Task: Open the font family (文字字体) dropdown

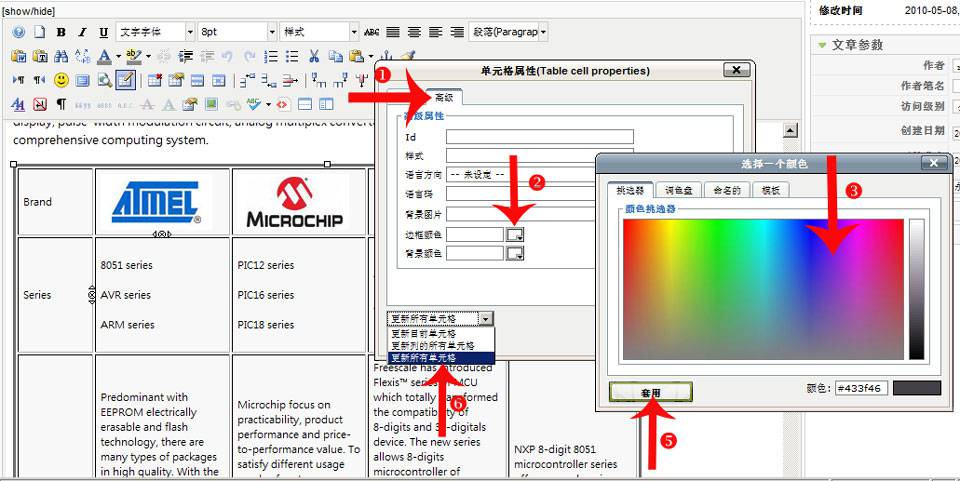Action: click(x=155, y=32)
